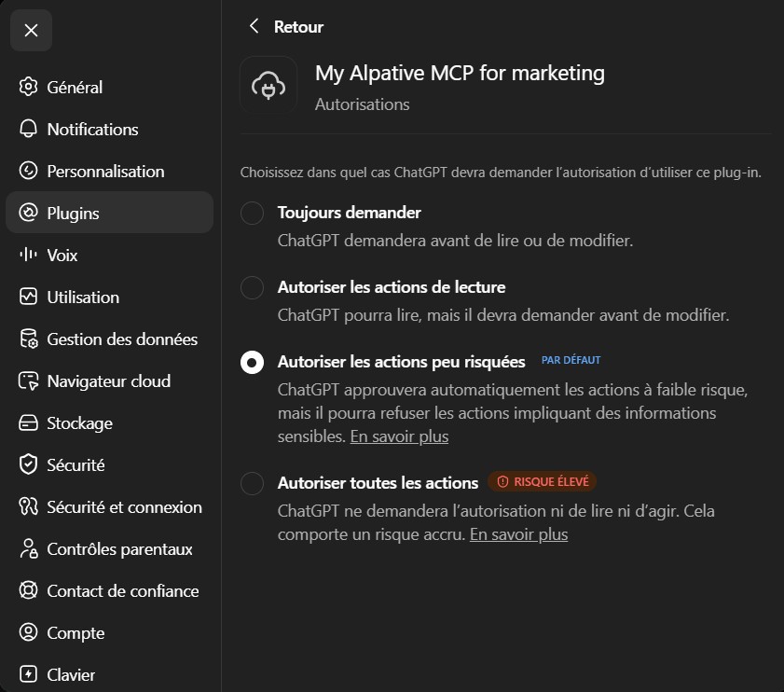The width and height of the screenshot is (784, 692).
Task: Go to Personnalisation settings
Action: (109, 171)
